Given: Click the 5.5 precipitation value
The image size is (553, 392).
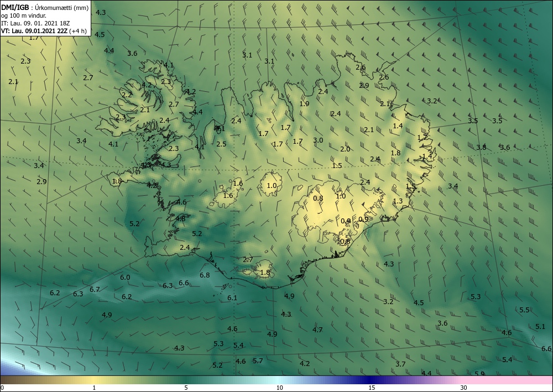Looking at the screenshot, I should coord(524,310).
